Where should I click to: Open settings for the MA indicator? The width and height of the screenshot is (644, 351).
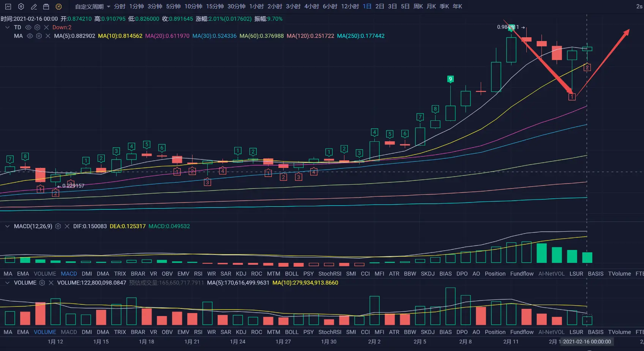point(39,36)
